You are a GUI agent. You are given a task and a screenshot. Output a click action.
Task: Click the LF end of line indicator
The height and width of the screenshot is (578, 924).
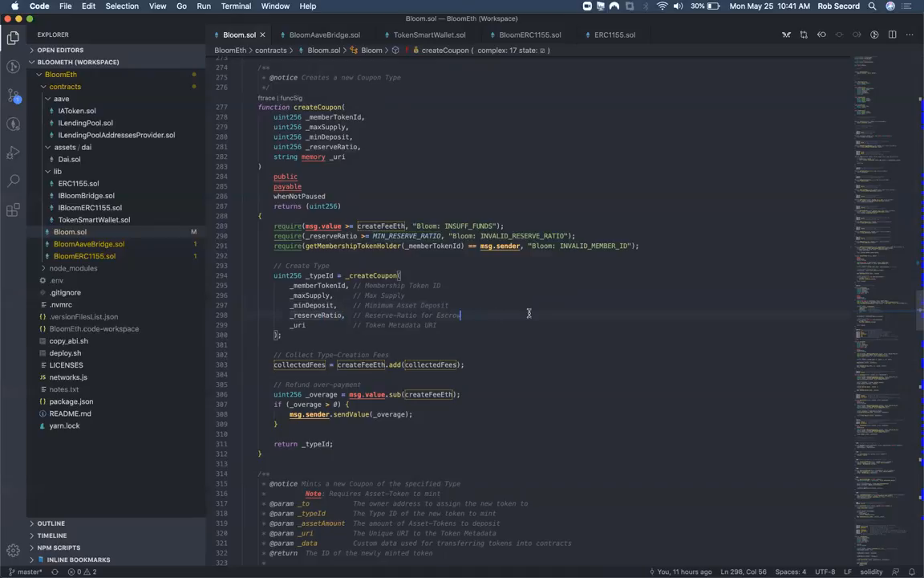(x=847, y=572)
